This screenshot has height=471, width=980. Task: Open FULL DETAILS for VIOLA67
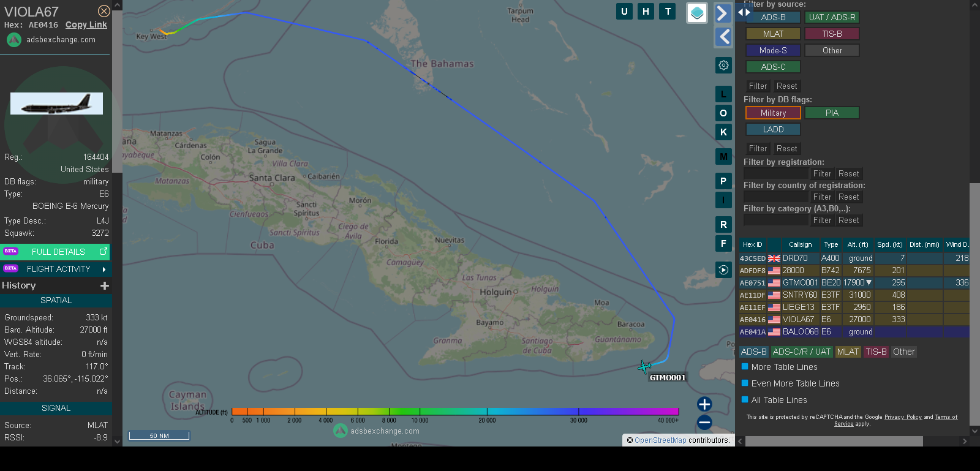[56, 252]
